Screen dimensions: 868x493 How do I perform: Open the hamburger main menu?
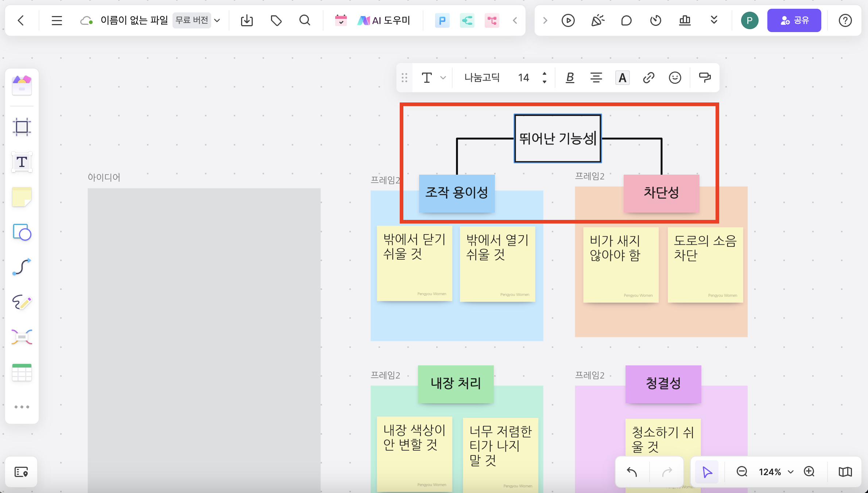pos(57,20)
